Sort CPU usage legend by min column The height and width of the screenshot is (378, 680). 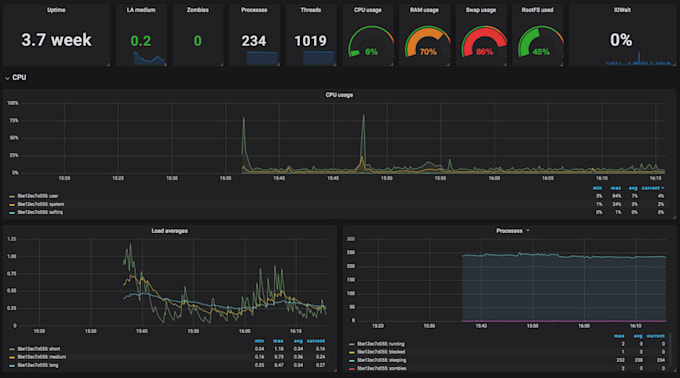(597, 188)
